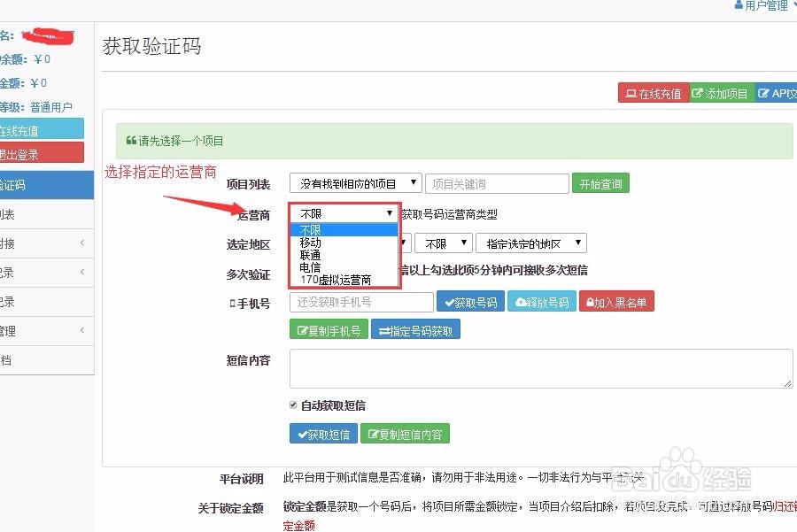The height and width of the screenshot is (532, 797).
Task: Click the copy icon on 复制手机号 button
Action: [303, 331]
